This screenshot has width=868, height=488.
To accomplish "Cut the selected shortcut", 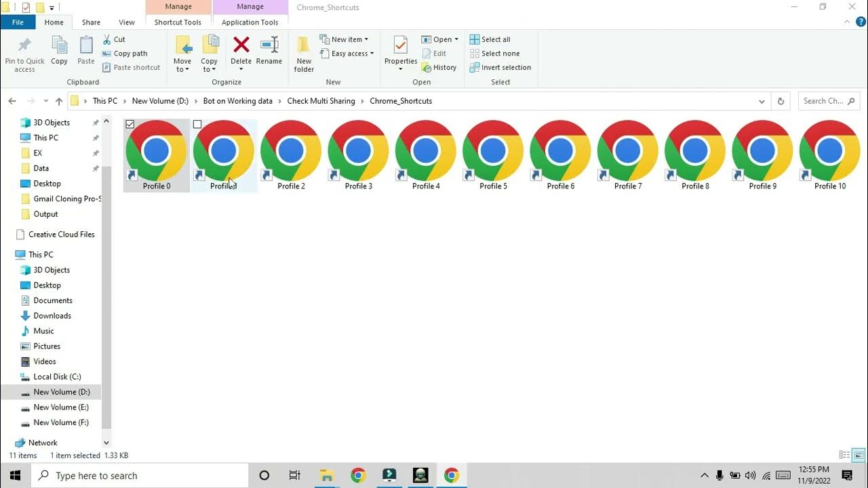I will point(114,39).
